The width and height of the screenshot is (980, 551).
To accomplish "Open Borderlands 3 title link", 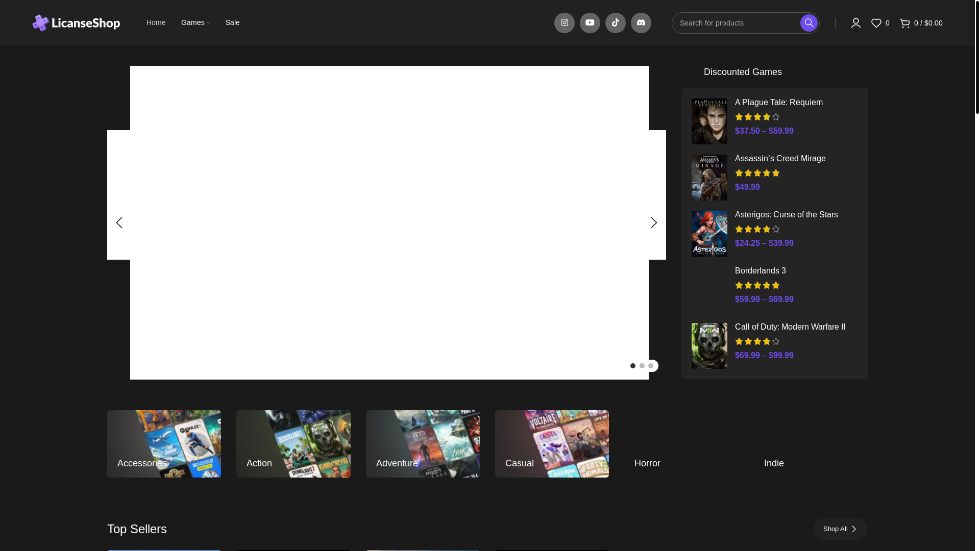I will click(x=760, y=271).
